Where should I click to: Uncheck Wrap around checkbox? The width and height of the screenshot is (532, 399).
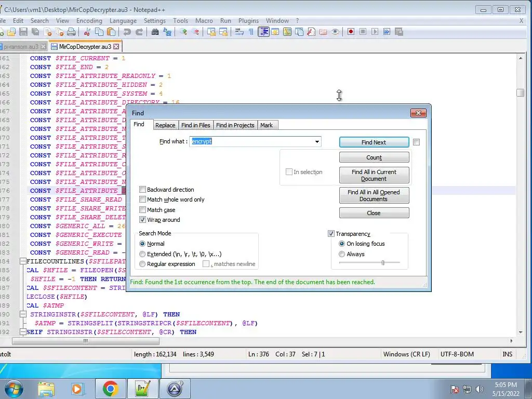pos(142,220)
